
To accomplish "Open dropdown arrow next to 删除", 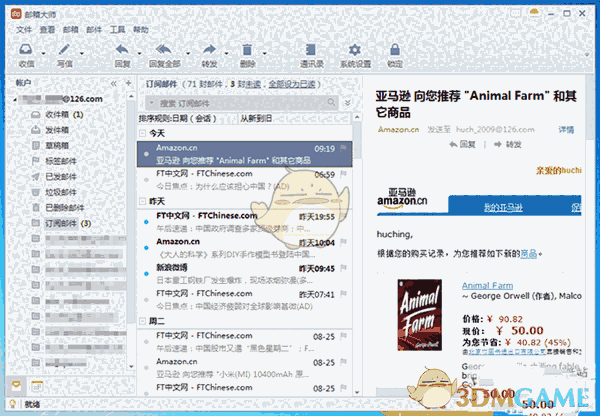I will 264,54.
